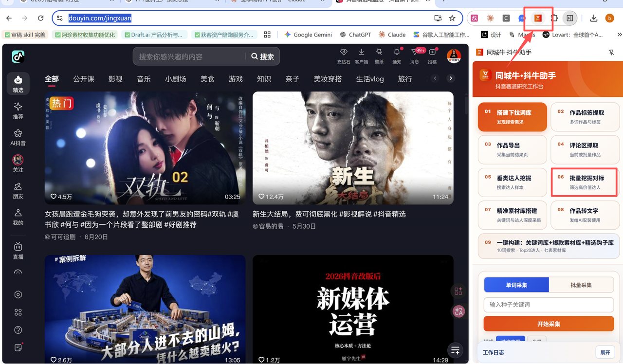
Task: Open 04 评论区抓取 tool
Action: (x=586, y=149)
